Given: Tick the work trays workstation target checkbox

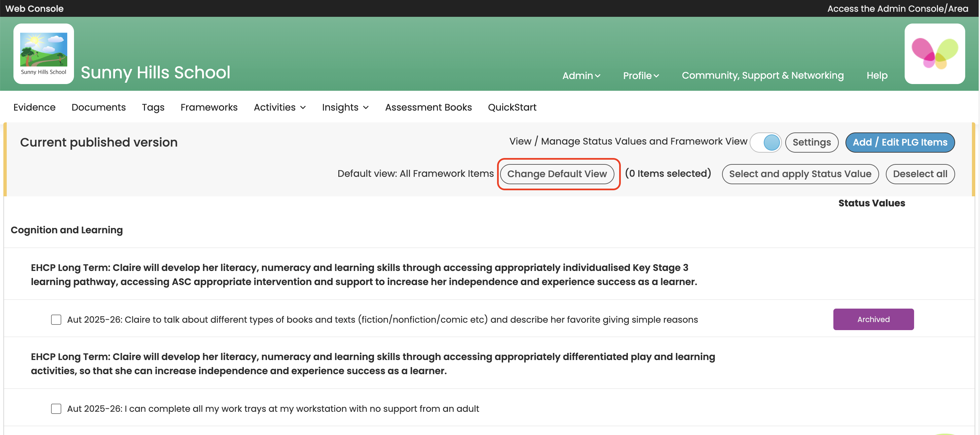Looking at the screenshot, I should pos(56,408).
